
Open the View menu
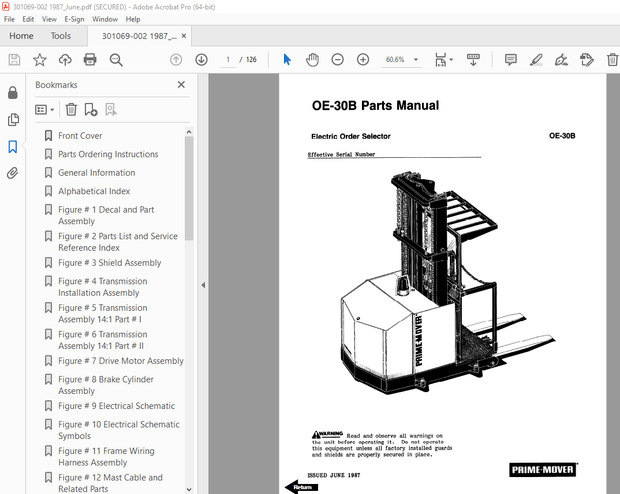[49, 19]
